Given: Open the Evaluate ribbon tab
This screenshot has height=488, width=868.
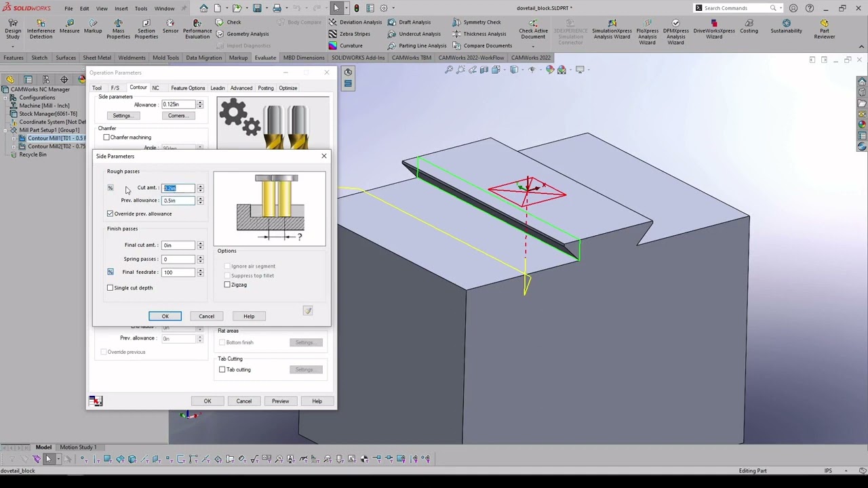Looking at the screenshot, I should 265,58.
